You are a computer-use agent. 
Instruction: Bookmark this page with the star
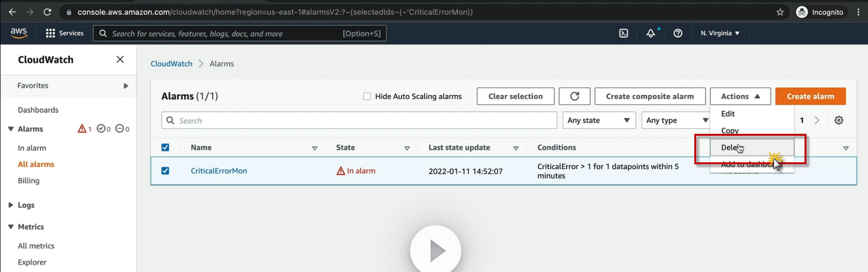[x=780, y=12]
